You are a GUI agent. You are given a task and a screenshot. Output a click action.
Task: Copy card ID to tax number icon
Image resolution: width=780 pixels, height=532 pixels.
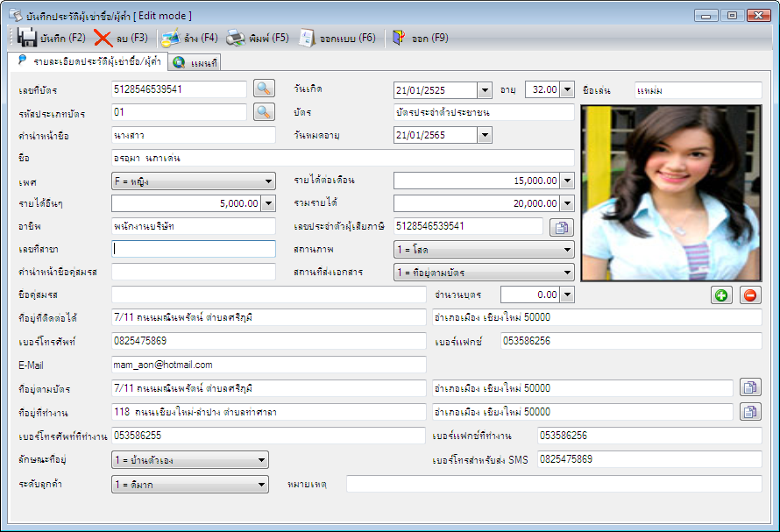(562, 227)
